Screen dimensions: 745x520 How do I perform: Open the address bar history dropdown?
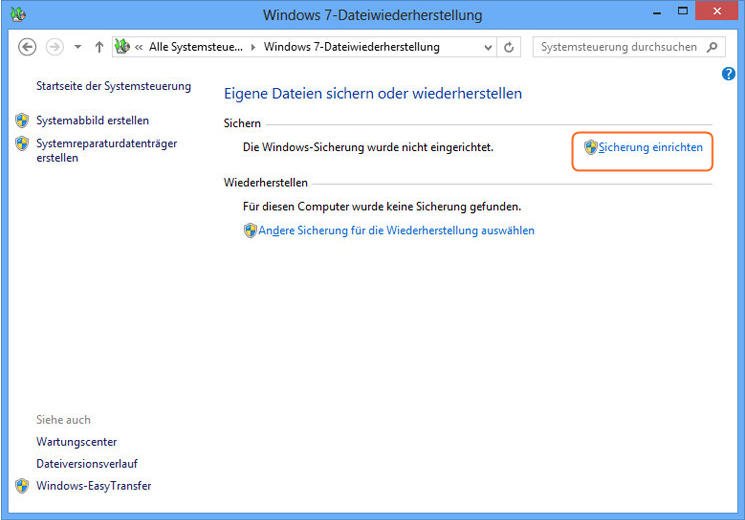tap(488, 48)
